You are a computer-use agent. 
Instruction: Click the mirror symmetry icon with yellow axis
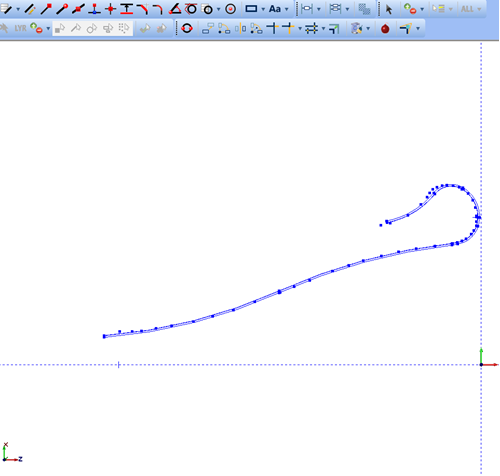coord(240,28)
